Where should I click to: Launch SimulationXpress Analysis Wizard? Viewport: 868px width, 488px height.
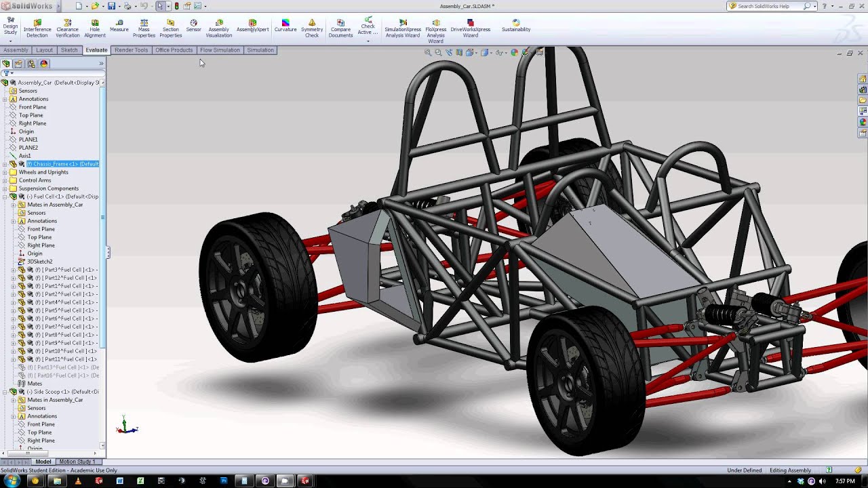403,28
